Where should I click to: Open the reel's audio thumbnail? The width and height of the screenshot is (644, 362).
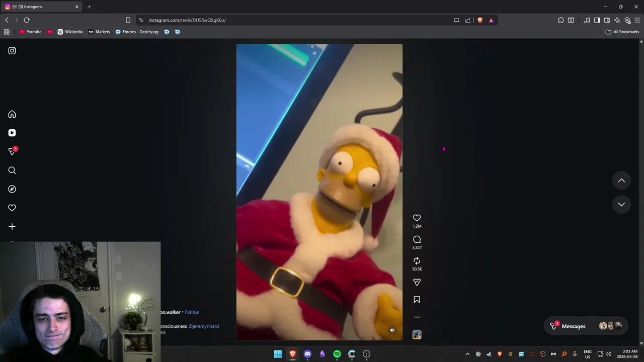coord(417,335)
